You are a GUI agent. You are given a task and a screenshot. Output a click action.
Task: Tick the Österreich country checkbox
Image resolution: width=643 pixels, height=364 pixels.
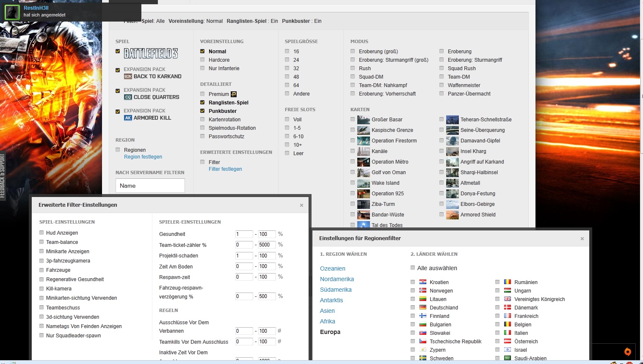coord(497,341)
